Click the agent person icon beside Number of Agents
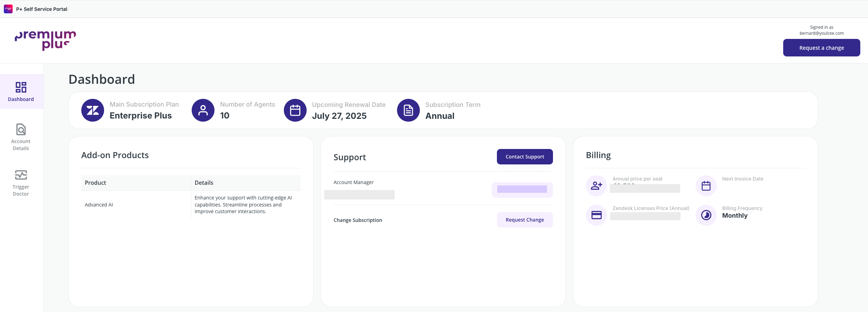The image size is (868, 312). [x=203, y=110]
